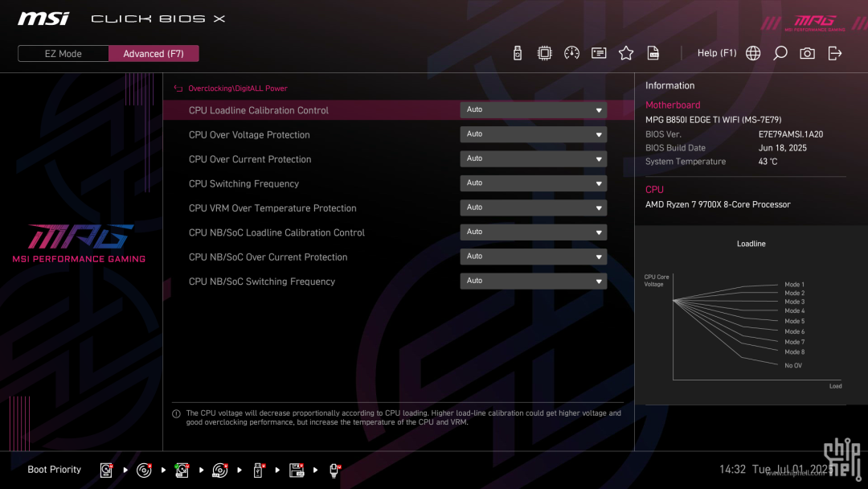The width and height of the screenshot is (868, 489).
Task: Click the CPU voltage help description text
Action: [x=403, y=417]
